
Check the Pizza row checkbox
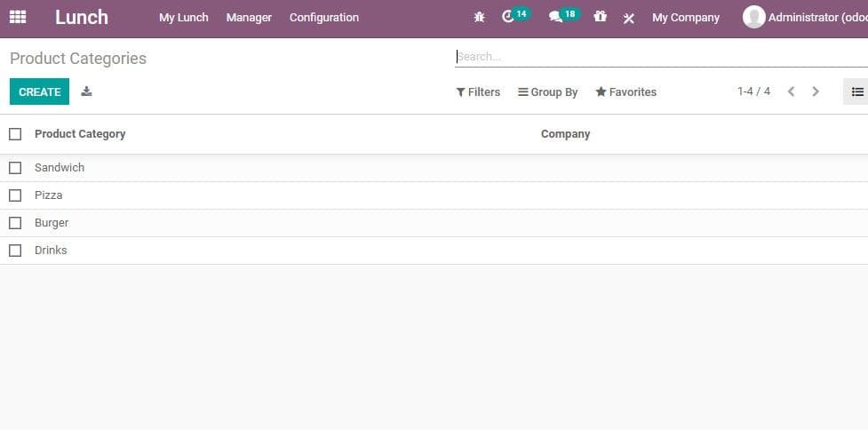tap(15, 195)
